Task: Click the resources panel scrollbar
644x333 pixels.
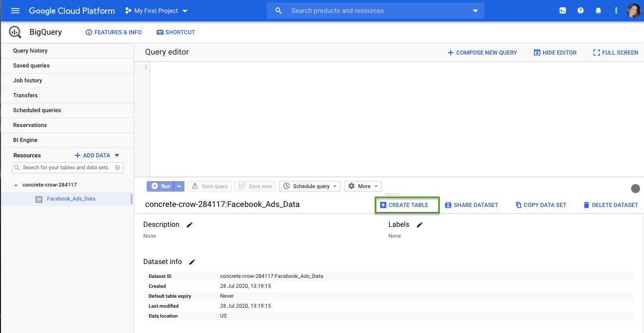Action: click(x=131, y=199)
